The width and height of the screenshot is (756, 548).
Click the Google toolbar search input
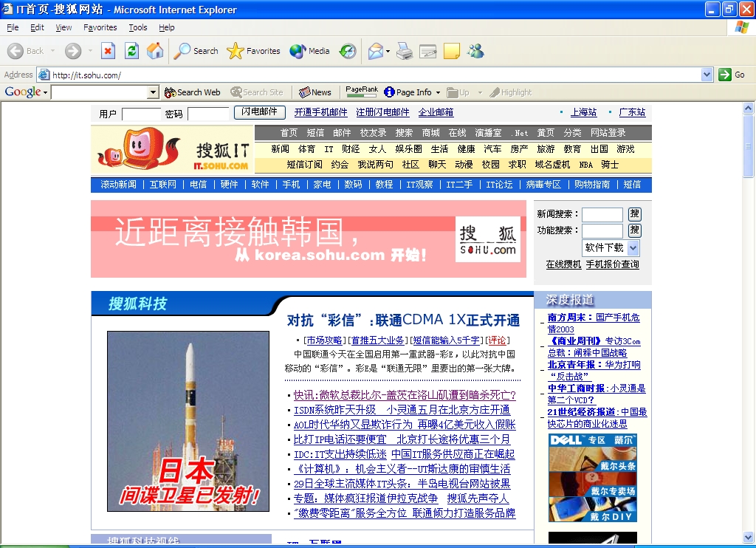click(100, 92)
